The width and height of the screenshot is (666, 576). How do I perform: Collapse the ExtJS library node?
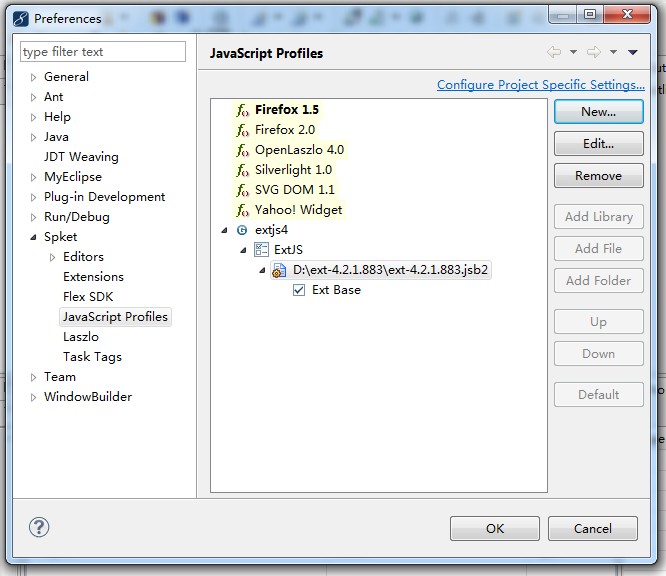tap(243, 251)
